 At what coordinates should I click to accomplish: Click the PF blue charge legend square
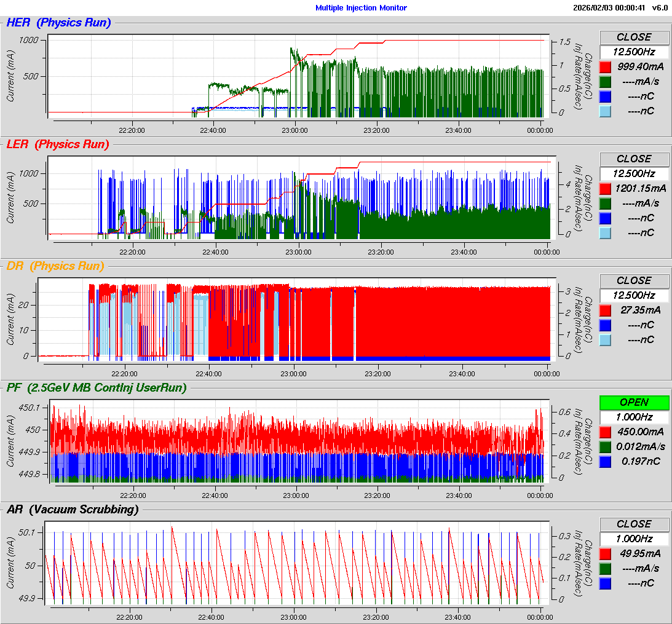coord(606,462)
